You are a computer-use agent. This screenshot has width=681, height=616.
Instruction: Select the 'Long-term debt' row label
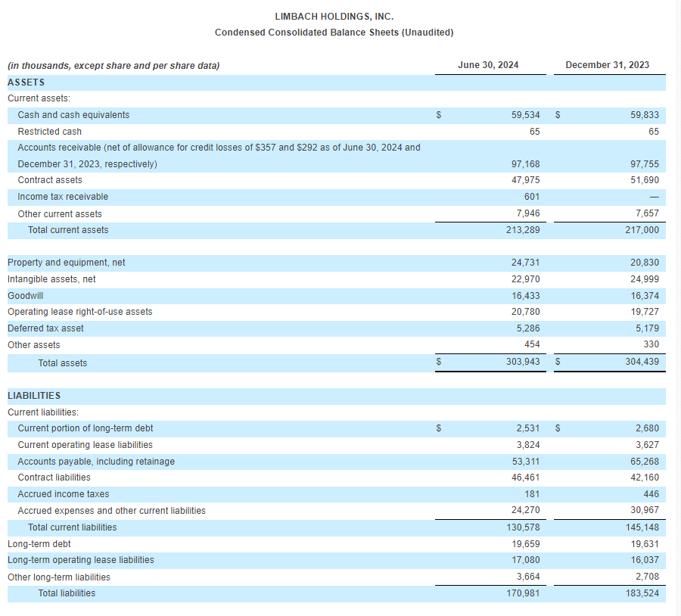(x=39, y=544)
